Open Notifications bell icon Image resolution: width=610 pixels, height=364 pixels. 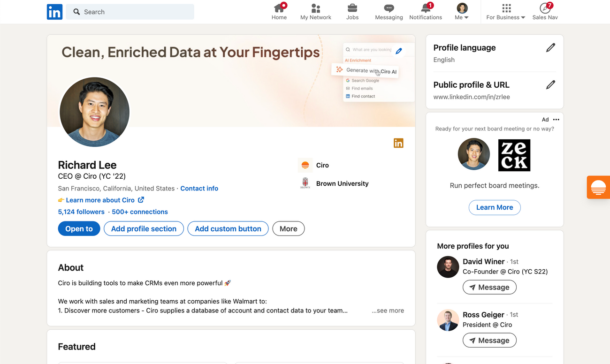[x=425, y=8]
